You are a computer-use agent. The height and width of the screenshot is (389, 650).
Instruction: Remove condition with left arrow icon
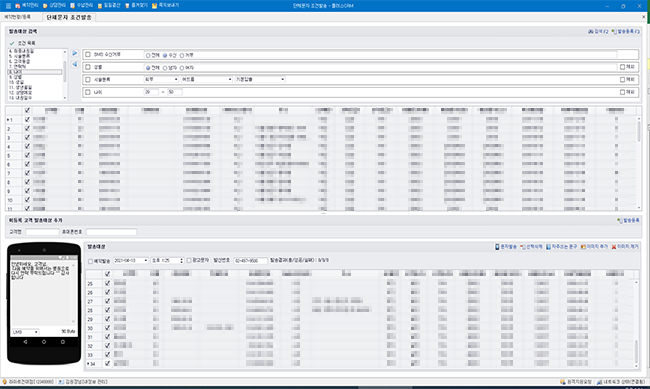click(x=75, y=64)
